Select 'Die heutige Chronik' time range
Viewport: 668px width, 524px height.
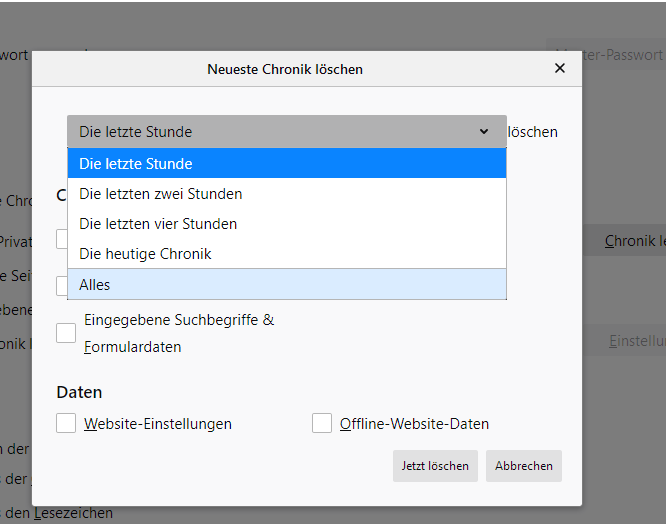[286, 254]
